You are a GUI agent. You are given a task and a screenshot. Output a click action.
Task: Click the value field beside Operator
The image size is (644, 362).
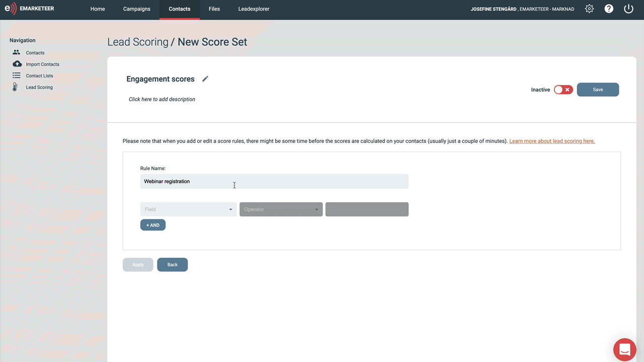(x=367, y=209)
